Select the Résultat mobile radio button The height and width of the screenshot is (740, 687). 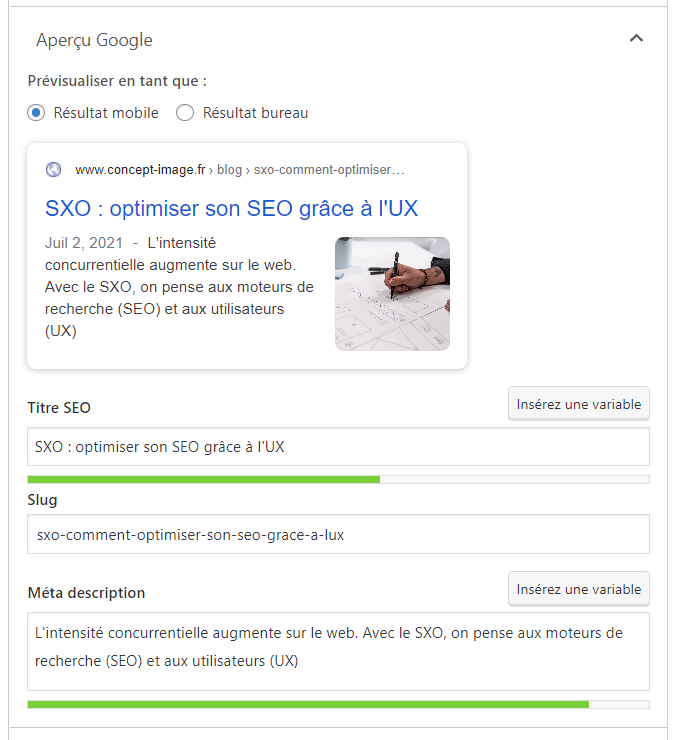tap(36, 113)
